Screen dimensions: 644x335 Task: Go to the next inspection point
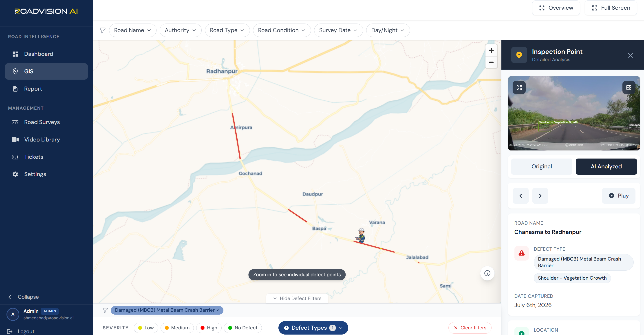[540, 196]
